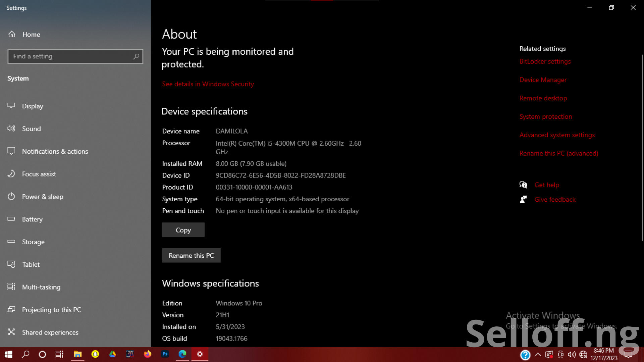Screen dimensions: 644x362
Task: Open Battery settings
Action: [x=32, y=219]
